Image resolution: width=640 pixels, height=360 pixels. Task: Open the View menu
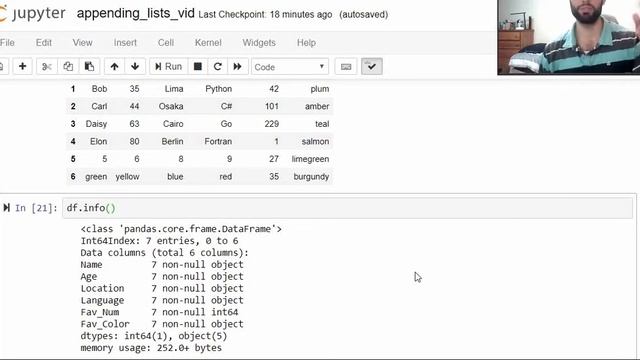point(82,42)
